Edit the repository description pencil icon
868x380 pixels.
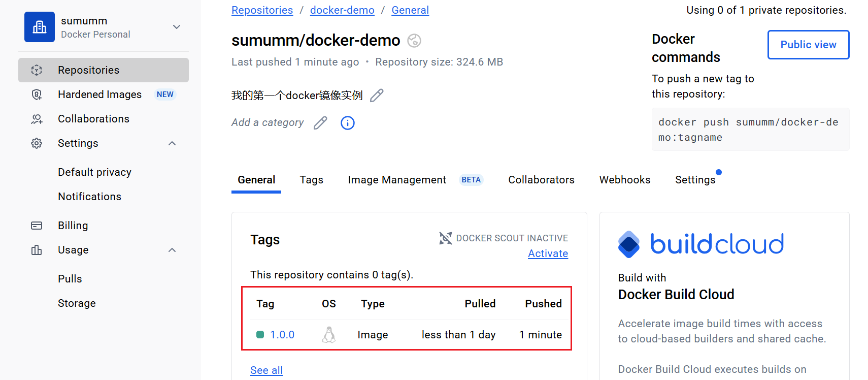pos(376,96)
